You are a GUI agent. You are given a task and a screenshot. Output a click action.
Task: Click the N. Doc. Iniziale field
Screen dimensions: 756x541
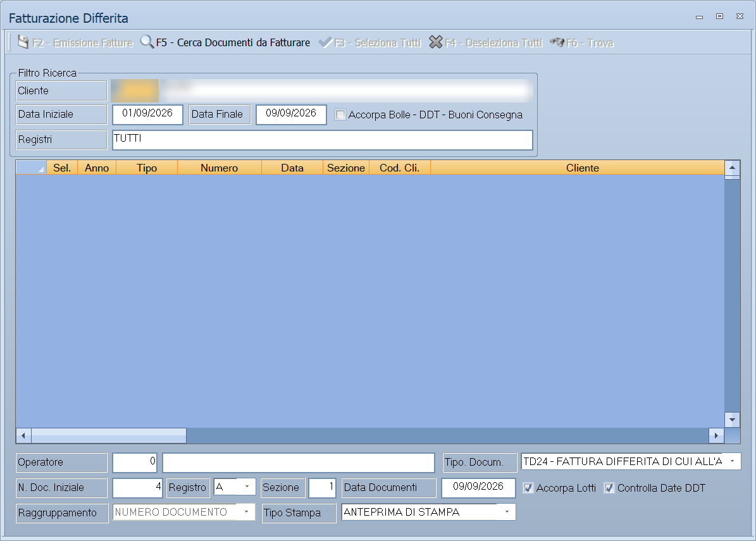138,487
